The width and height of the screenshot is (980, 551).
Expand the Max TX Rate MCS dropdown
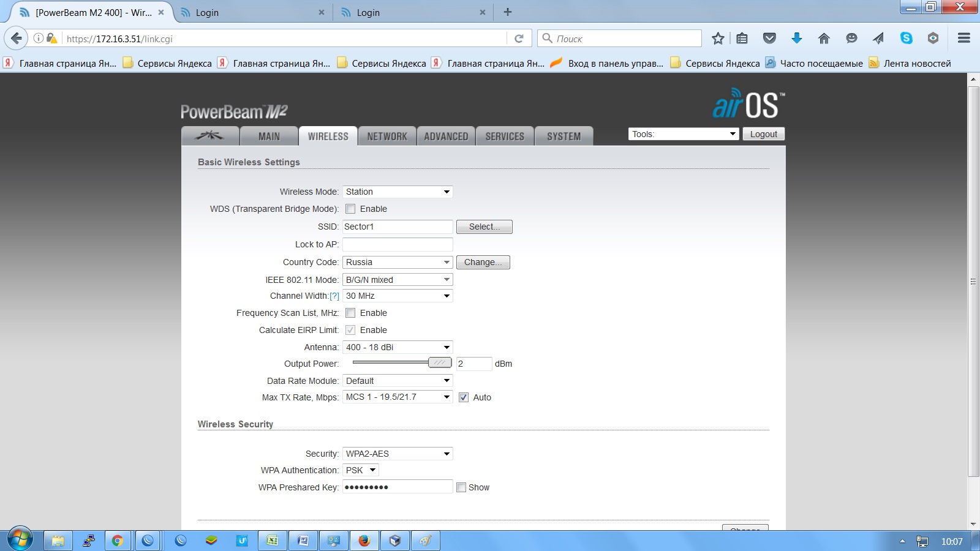tap(398, 397)
